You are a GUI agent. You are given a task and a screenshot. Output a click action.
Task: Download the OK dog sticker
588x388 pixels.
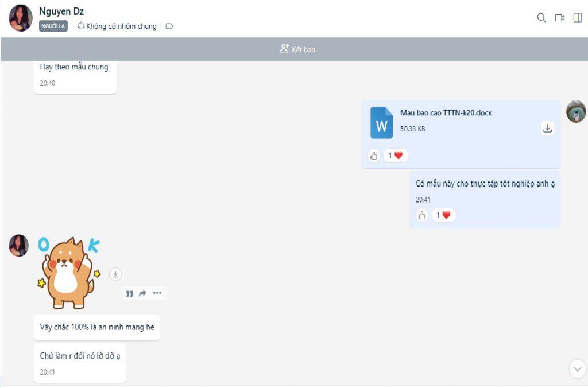[x=115, y=274]
